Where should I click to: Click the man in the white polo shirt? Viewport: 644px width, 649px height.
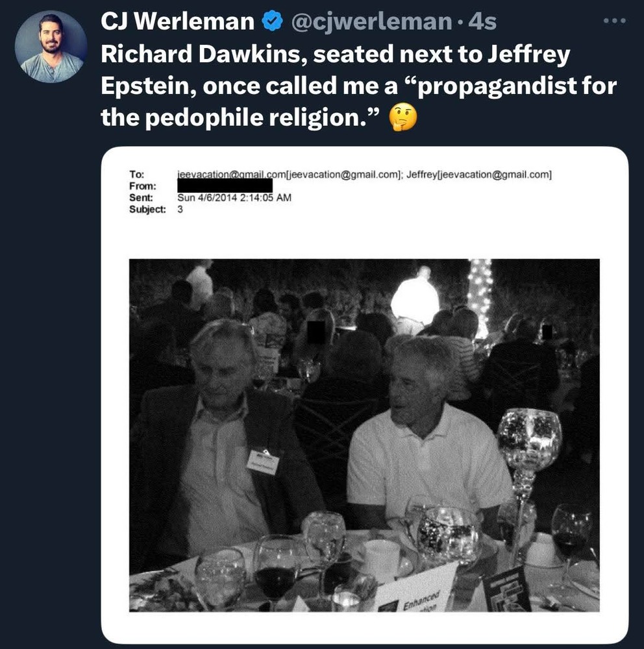422,448
